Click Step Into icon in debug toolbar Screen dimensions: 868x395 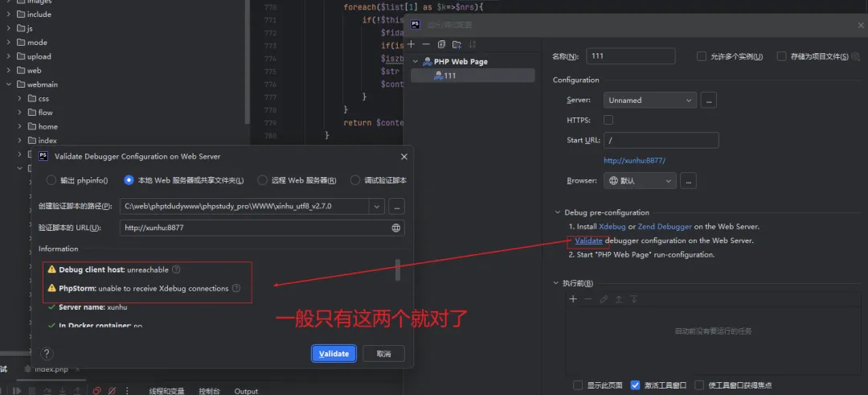tap(62, 390)
